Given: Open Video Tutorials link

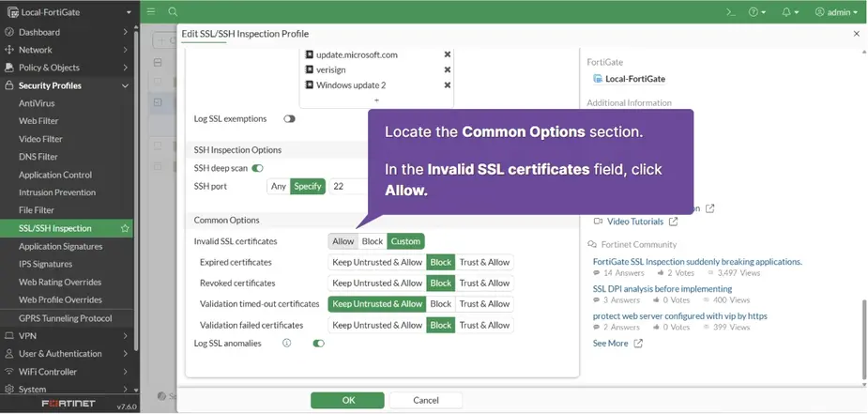Looking at the screenshot, I should [x=635, y=222].
